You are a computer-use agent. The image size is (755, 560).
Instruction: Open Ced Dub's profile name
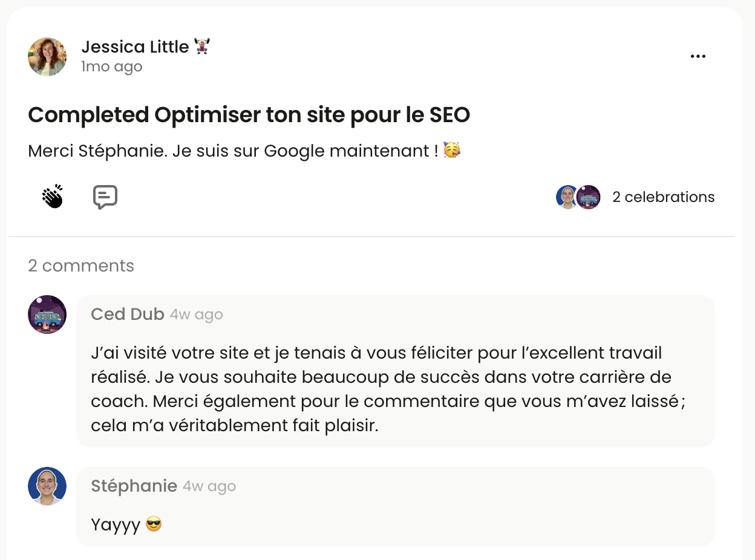tap(127, 314)
